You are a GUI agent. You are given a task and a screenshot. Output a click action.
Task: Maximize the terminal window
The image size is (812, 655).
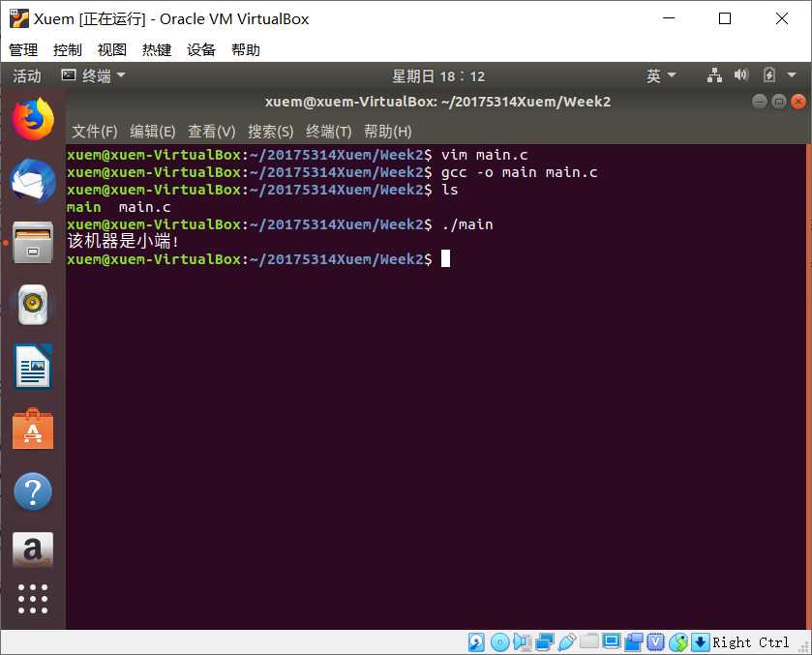point(779,101)
